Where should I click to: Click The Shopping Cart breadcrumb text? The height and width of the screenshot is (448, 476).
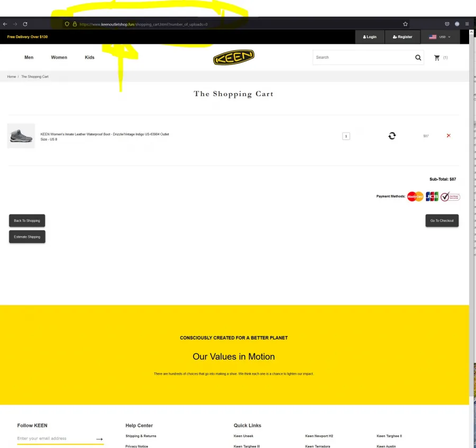click(x=35, y=77)
